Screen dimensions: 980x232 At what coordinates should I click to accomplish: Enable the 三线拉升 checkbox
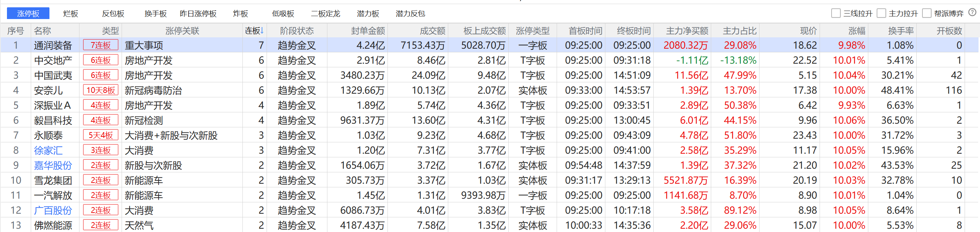(836, 13)
